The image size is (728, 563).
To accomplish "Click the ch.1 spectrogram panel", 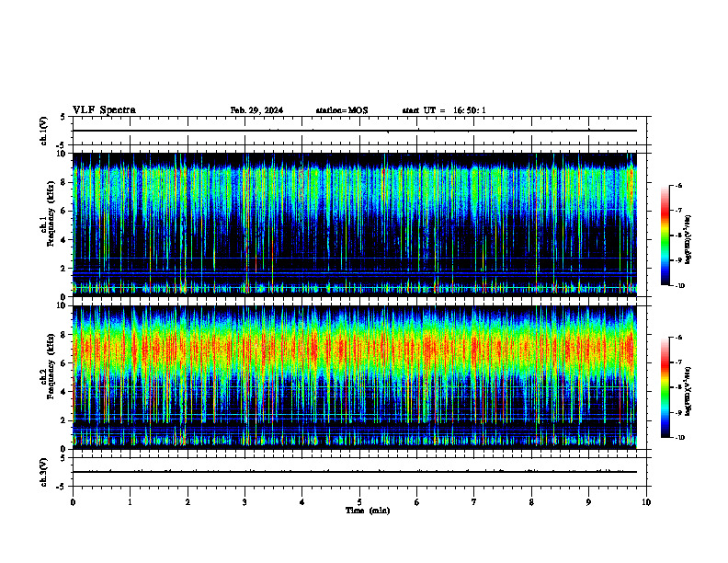I will [x=354, y=224].
